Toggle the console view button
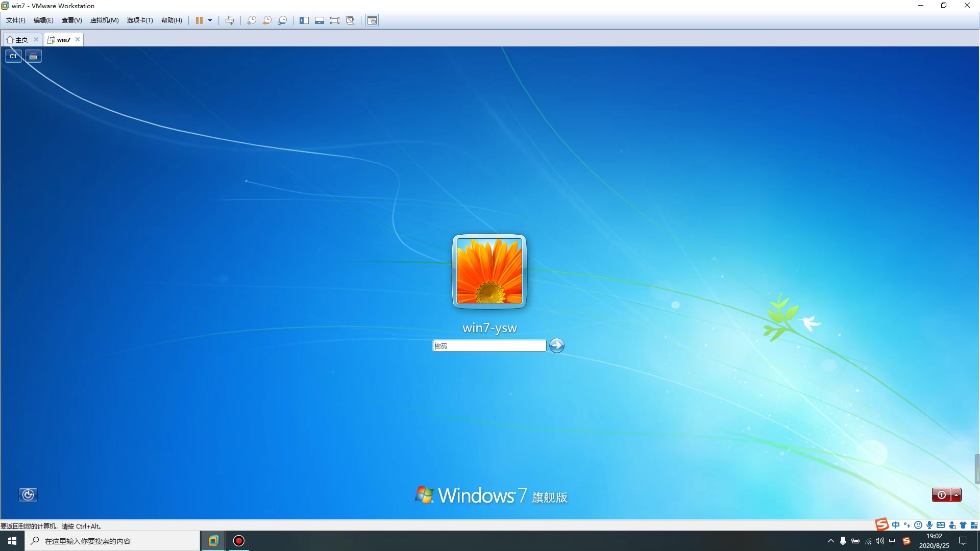 pyautogui.click(x=372, y=20)
